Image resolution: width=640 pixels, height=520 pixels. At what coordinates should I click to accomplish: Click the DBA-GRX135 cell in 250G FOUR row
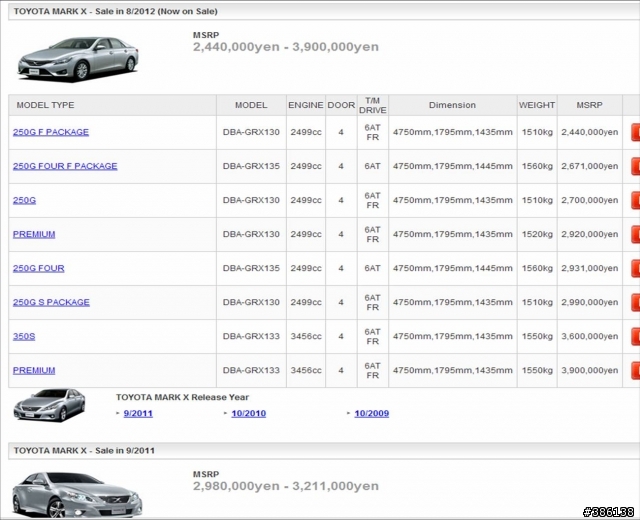(251, 268)
